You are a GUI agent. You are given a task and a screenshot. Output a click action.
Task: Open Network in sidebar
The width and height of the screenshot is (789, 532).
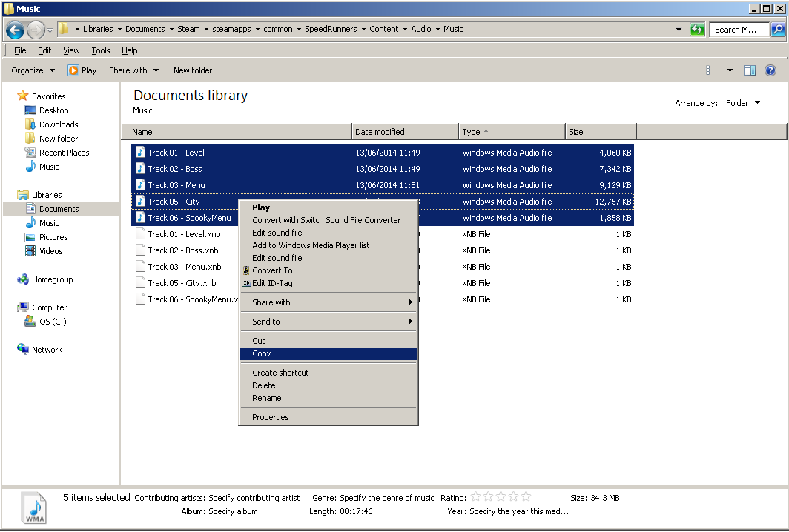[47, 350]
